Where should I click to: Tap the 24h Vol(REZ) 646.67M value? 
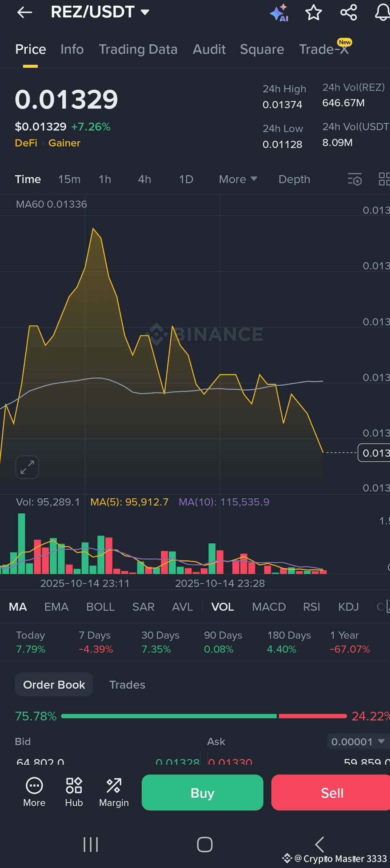click(344, 103)
